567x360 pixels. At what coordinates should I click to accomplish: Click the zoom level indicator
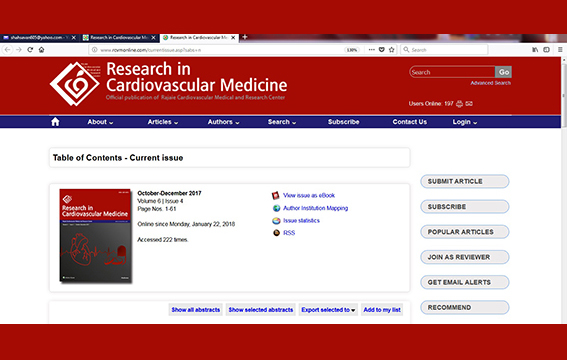click(352, 50)
